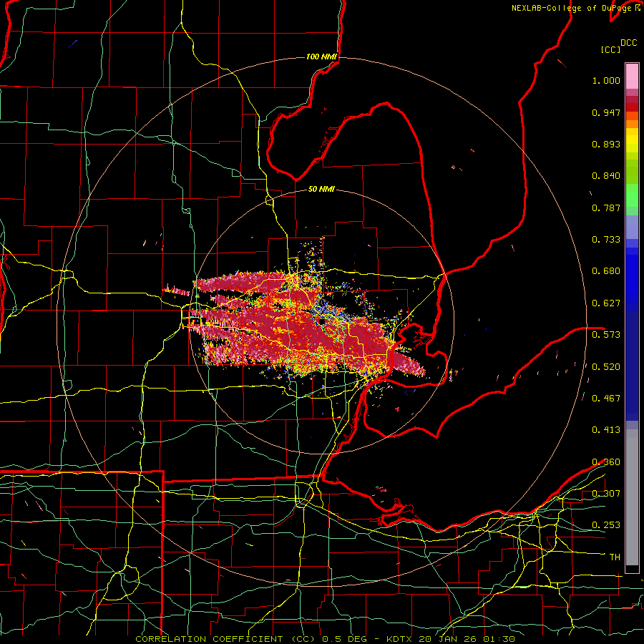Click the TH threshold label
Image resolution: width=644 pixels, height=644 pixels.
[615, 557]
